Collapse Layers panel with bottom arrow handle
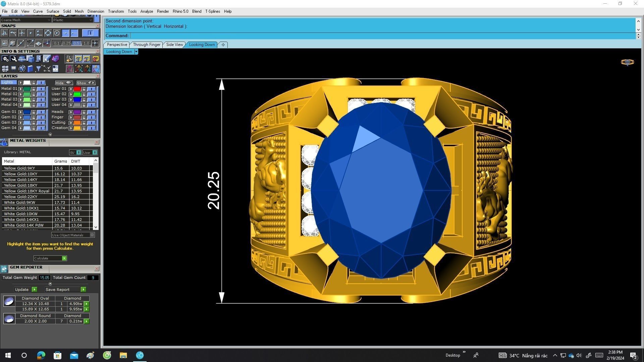The image size is (644, 362). point(50,135)
